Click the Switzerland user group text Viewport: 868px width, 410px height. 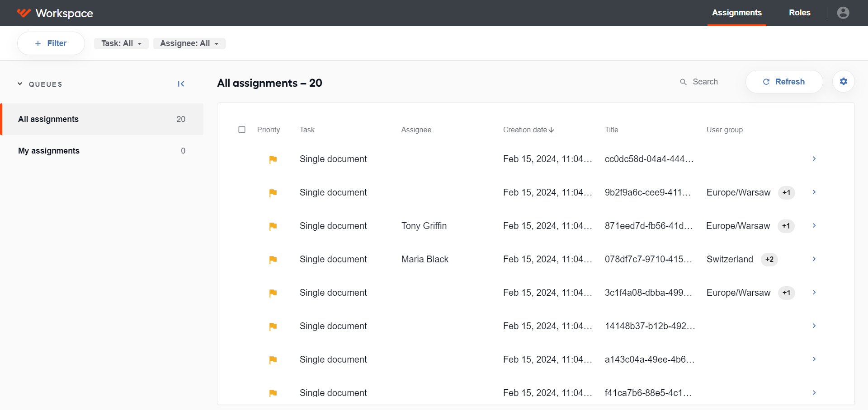pos(730,259)
